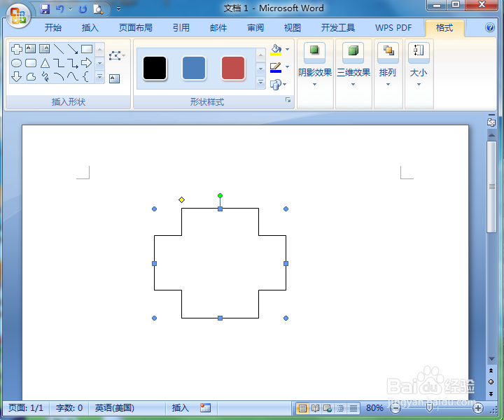Switch to web layout view

(x=328, y=408)
